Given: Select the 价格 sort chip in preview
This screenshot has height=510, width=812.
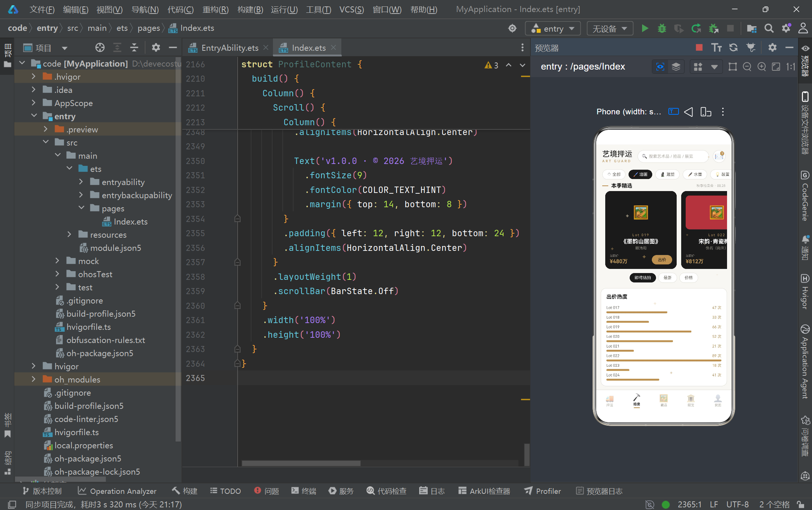Looking at the screenshot, I should (689, 278).
